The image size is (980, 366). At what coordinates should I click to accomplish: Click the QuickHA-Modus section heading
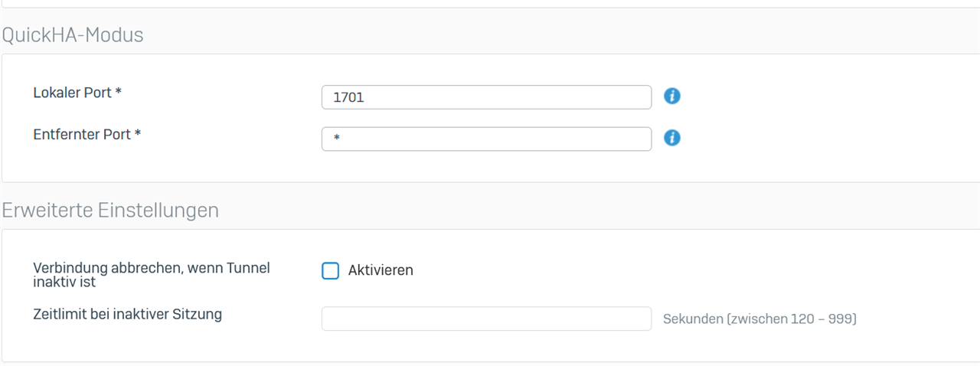point(72,35)
